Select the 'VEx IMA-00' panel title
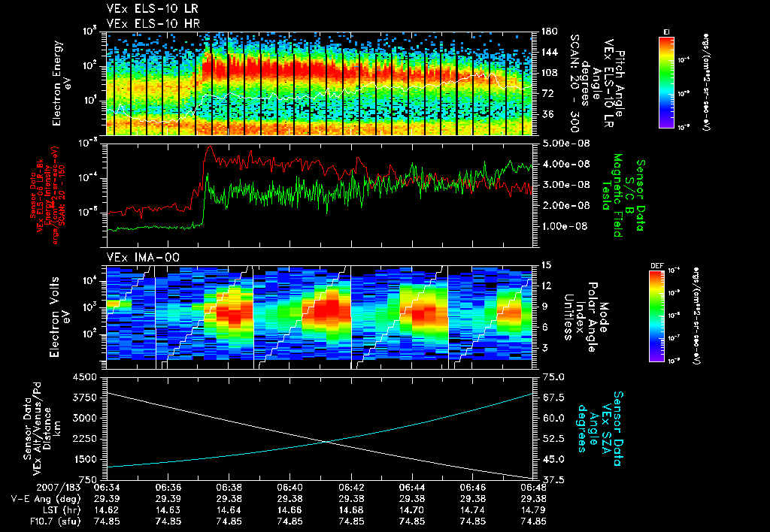The image size is (770, 532). click(143, 257)
